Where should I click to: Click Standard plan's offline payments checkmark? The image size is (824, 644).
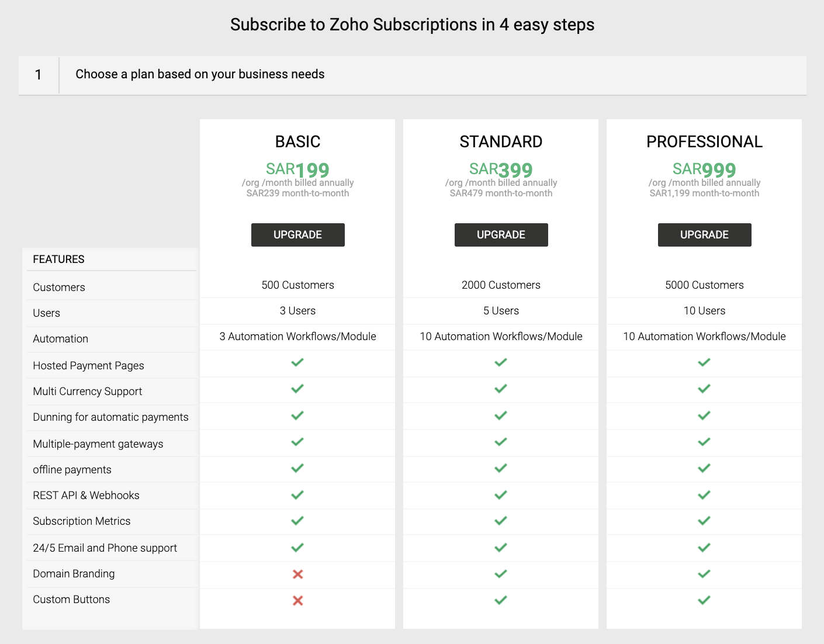(501, 468)
